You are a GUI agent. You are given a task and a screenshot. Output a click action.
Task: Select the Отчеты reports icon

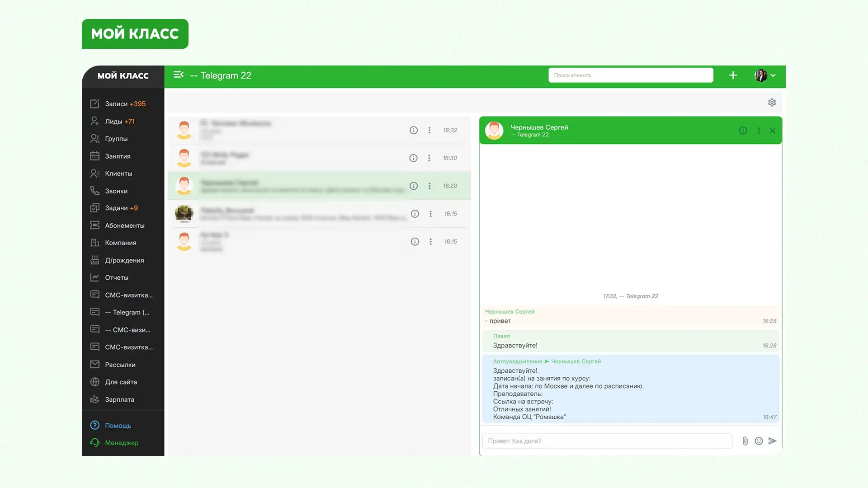point(116,277)
